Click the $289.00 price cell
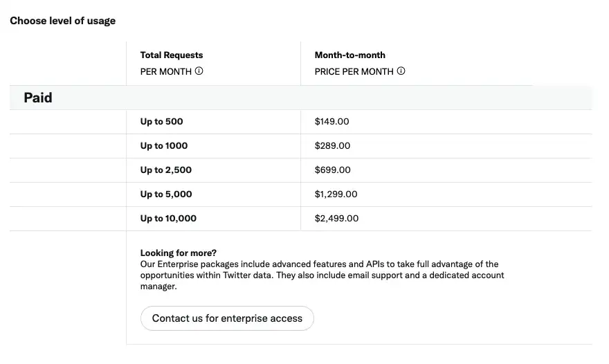The width and height of the screenshot is (609, 364). pos(333,146)
